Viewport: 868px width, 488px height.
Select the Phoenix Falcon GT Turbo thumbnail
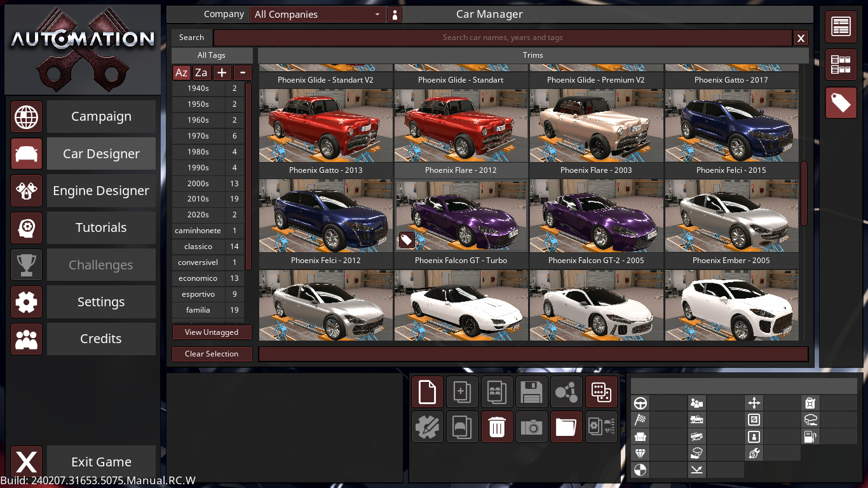(461, 305)
